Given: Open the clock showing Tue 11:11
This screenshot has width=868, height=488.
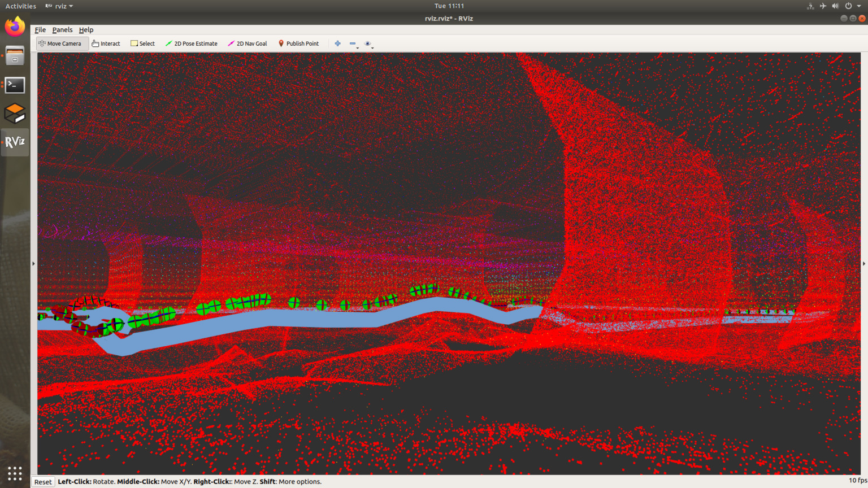Looking at the screenshot, I should coord(449,6).
